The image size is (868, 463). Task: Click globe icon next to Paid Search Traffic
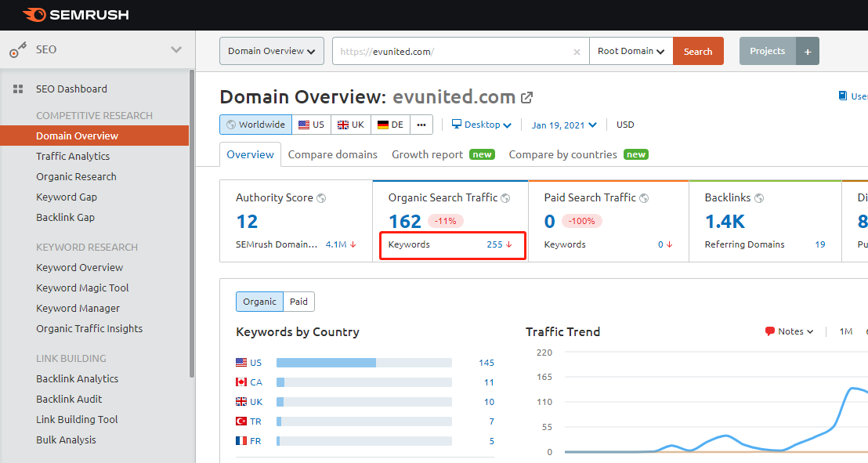[x=643, y=198]
